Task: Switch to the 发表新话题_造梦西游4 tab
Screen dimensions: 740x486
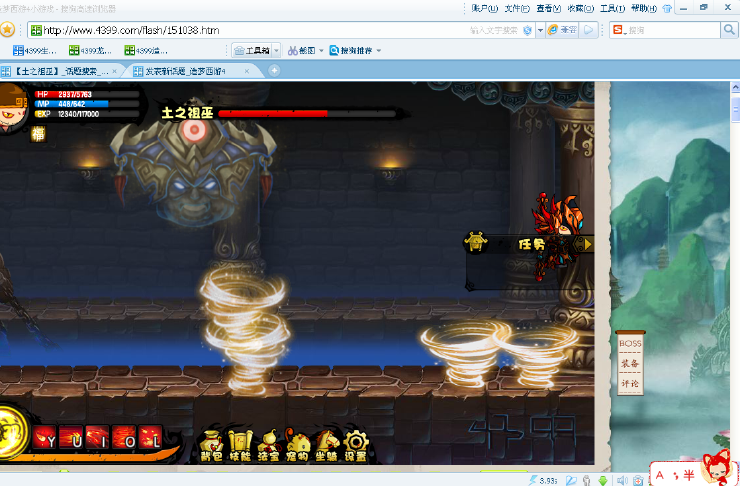Action: (191, 71)
